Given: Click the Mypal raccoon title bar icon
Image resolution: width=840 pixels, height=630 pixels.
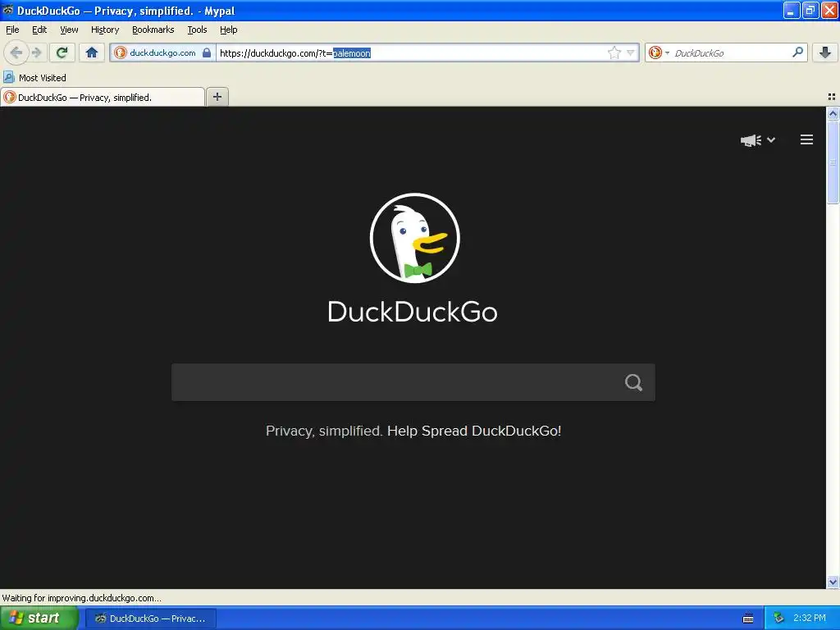Looking at the screenshot, I should pos(7,10).
